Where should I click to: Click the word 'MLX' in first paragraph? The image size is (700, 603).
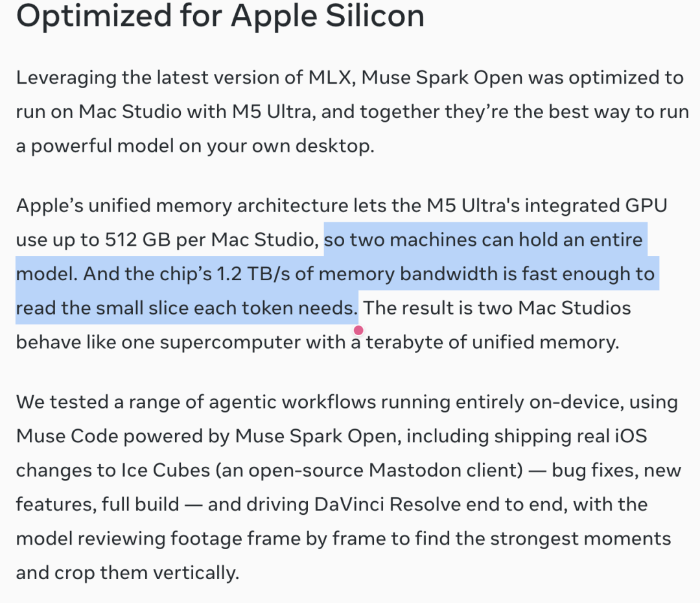(331, 77)
